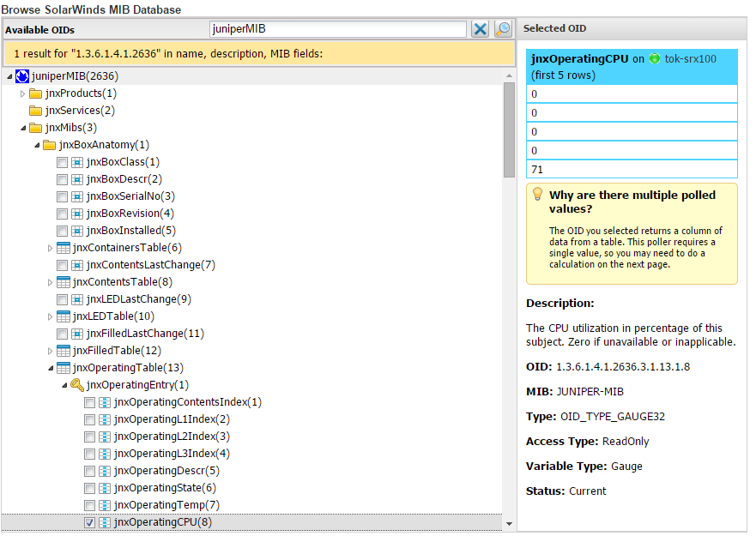Click the jnxOperatingDescr column icon
Image resolution: width=756 pixels, height=536 pixels.
point(105,471)
